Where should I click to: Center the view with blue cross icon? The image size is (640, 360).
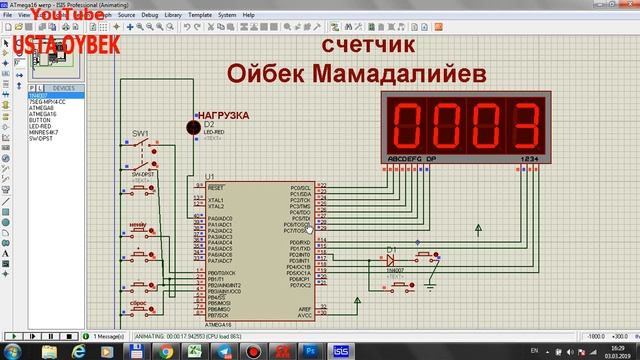[x=130, y=27]
